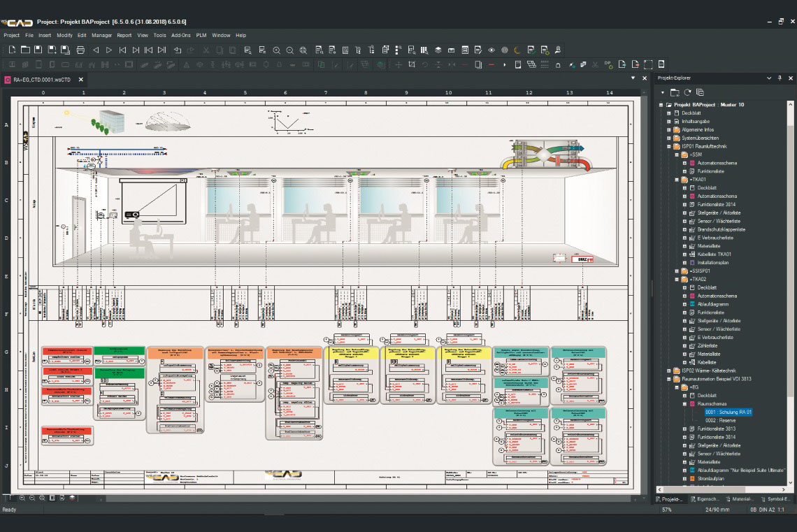Click the eye icon in the top toolbar

point(491,50)
